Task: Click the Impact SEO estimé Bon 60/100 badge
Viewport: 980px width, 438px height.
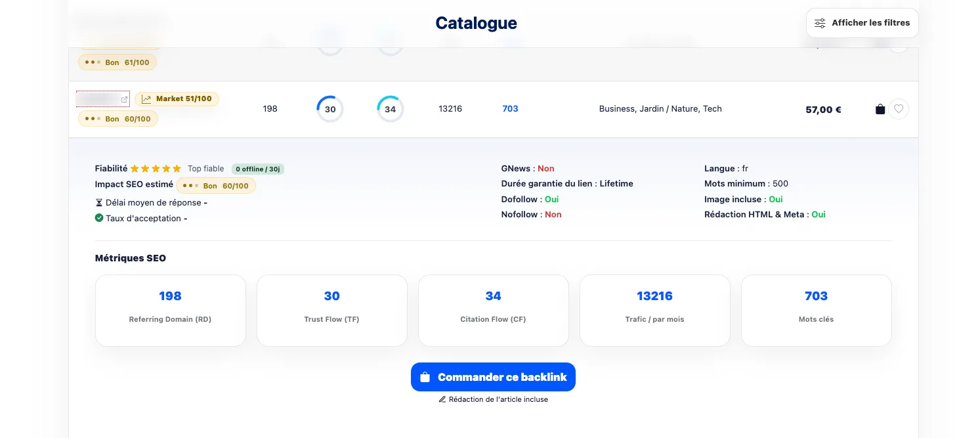Action: pos(216,186)
